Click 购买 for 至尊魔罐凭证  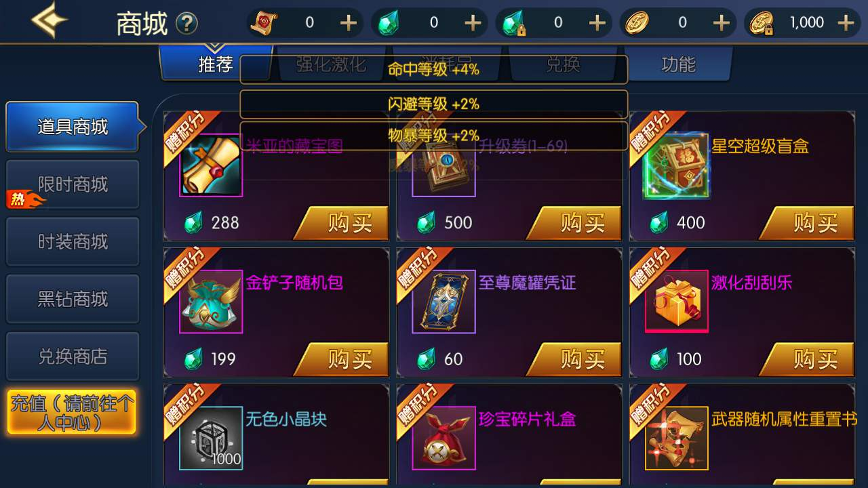[575, 359]
